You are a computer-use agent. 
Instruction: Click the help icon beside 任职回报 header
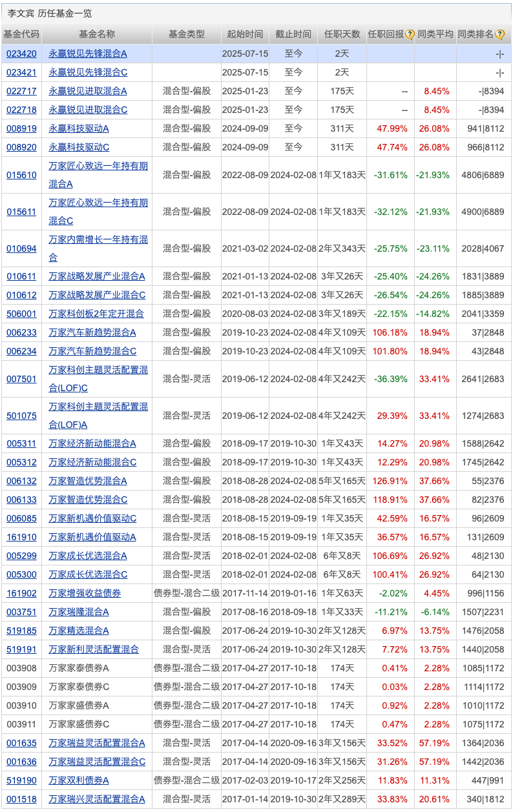pos(410,34)
